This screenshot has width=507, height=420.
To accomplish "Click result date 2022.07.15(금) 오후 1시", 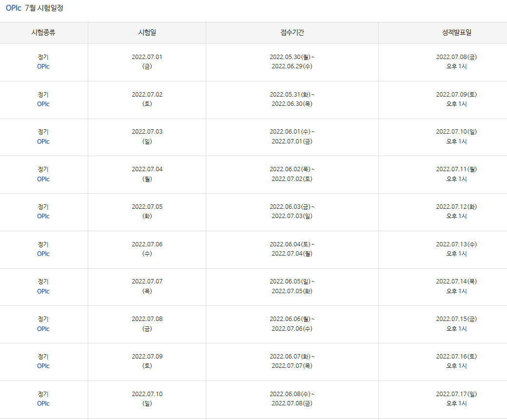I will tap(457, 324).
